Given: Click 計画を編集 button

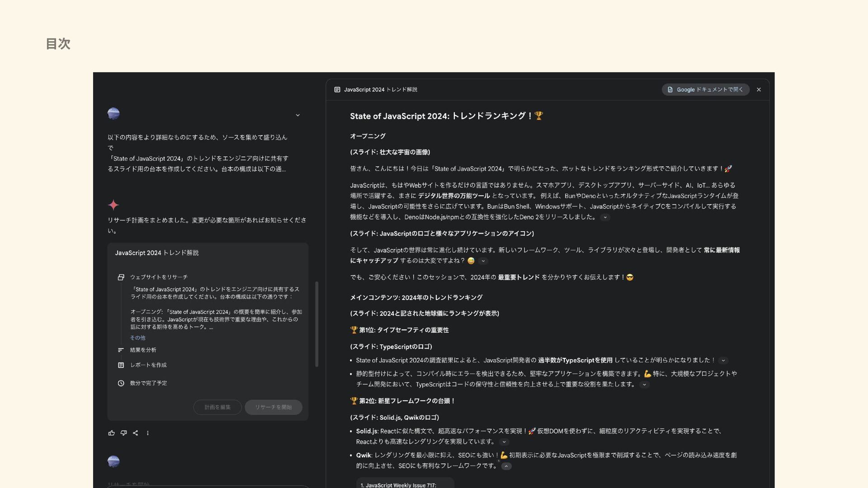Looking at the screenshot, I should 217,407.
